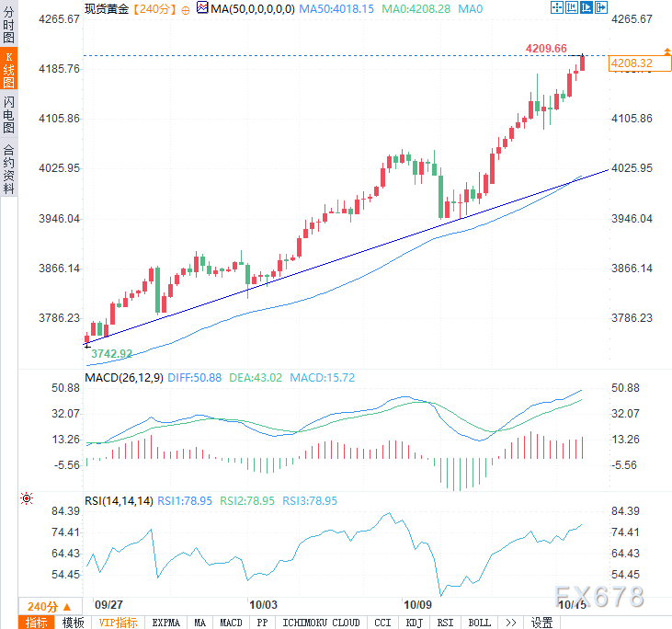The width and height of the screenshot is (672, 629).
Task: Click the fourth icon in the top-right chart toolbar
Action: (602, 8)
